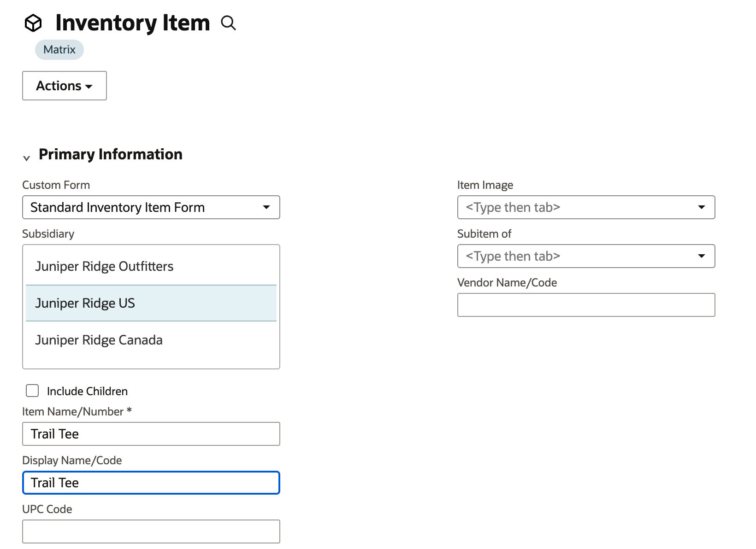Viewport: 756px width, 549px height.
Task: Enable the Include Children checkbox
Action: [32, 391]
